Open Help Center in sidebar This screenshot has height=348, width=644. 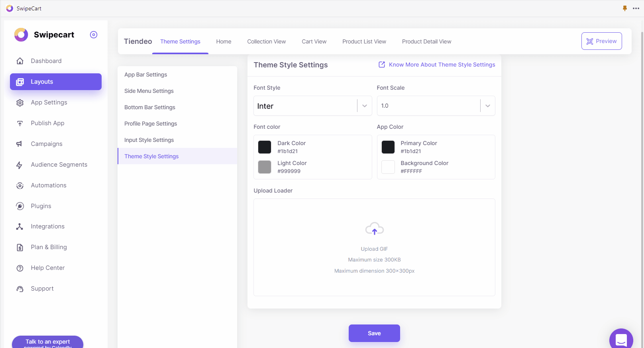56,268
